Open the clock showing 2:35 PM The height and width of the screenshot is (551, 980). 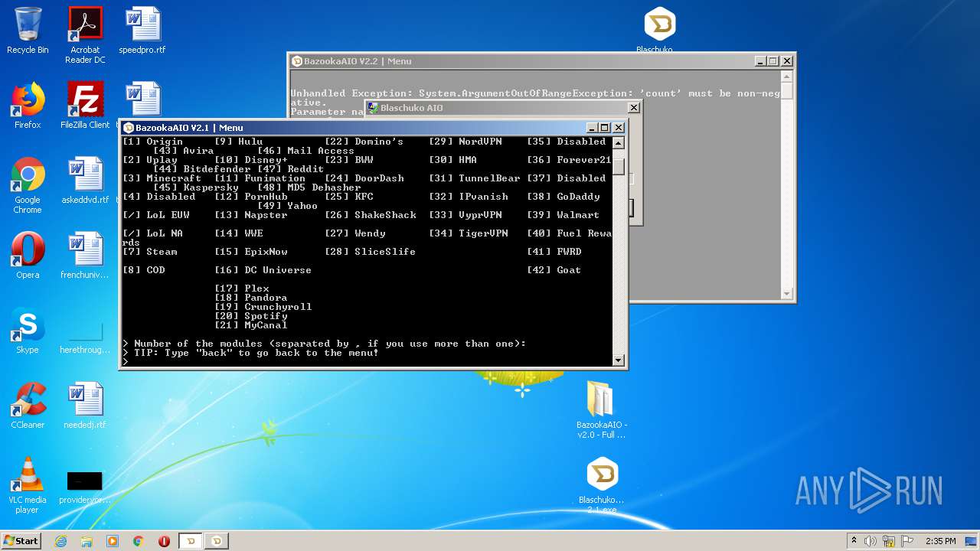click(940, 541)
